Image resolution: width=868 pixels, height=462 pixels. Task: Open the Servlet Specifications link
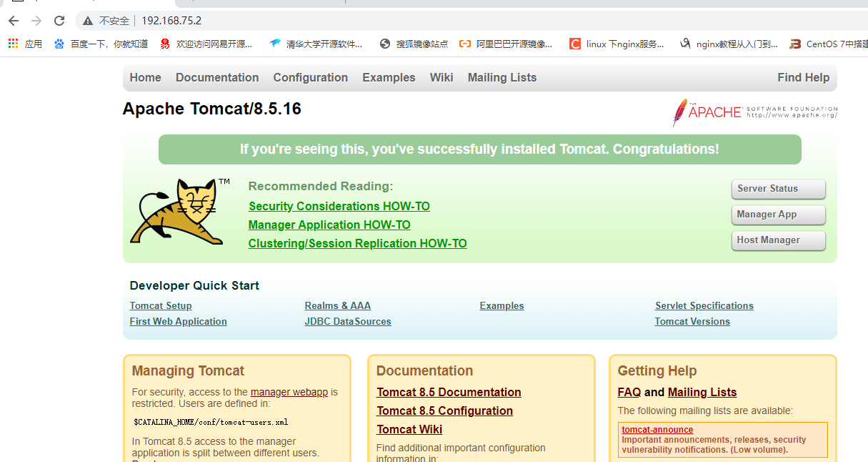point(704,305)
